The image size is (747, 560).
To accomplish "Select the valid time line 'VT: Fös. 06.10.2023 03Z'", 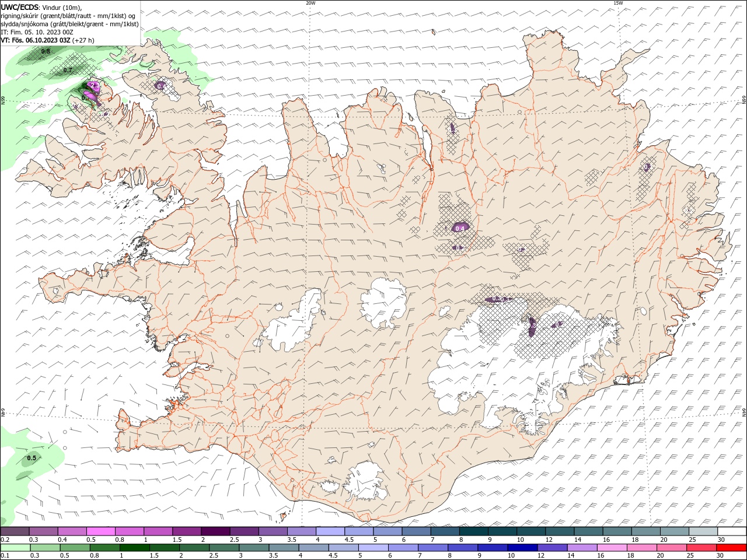I will click(36, 40).
